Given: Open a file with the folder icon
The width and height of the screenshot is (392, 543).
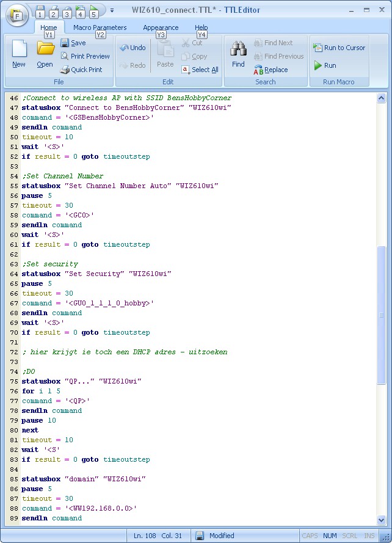Looking at the screenshot, I should click(x=45, y=54).
